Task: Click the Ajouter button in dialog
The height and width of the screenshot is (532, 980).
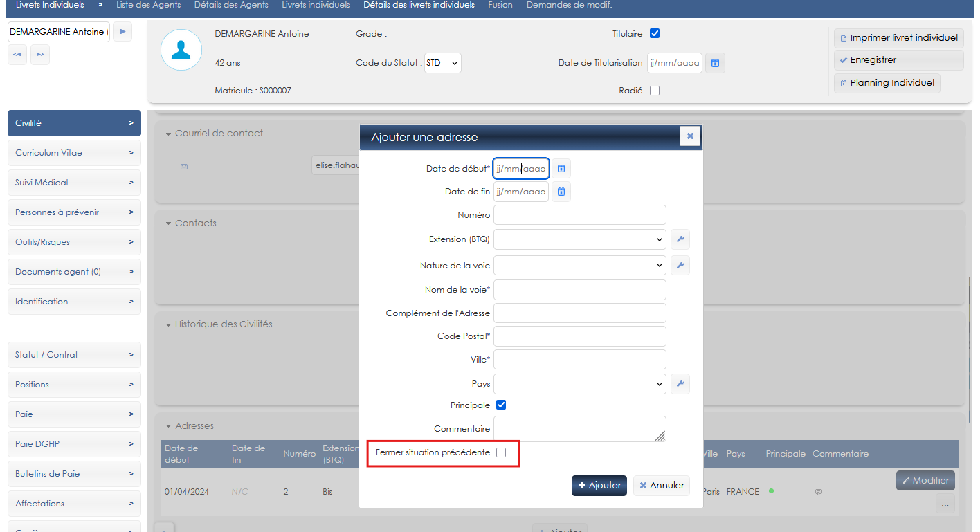Action: (599, 485)
